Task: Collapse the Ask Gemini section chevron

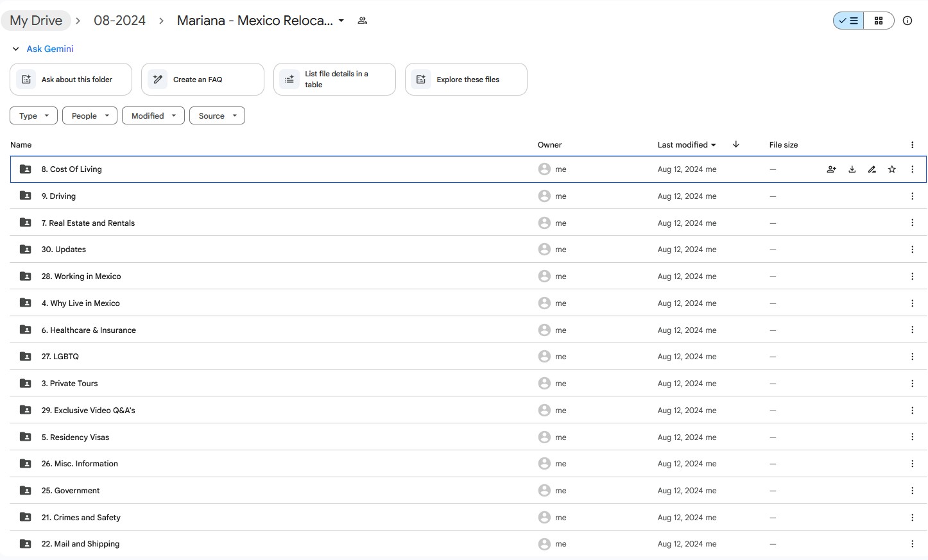Action: click(x=16, y=49)
